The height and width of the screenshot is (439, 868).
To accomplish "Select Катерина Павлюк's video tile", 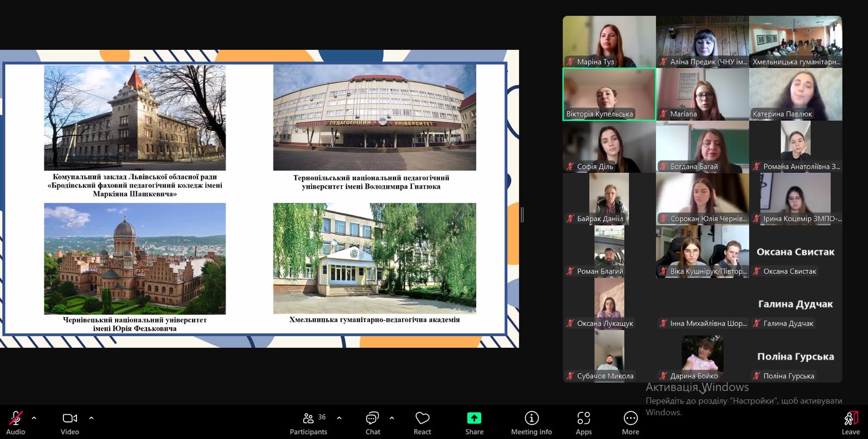I will [796, 94].
